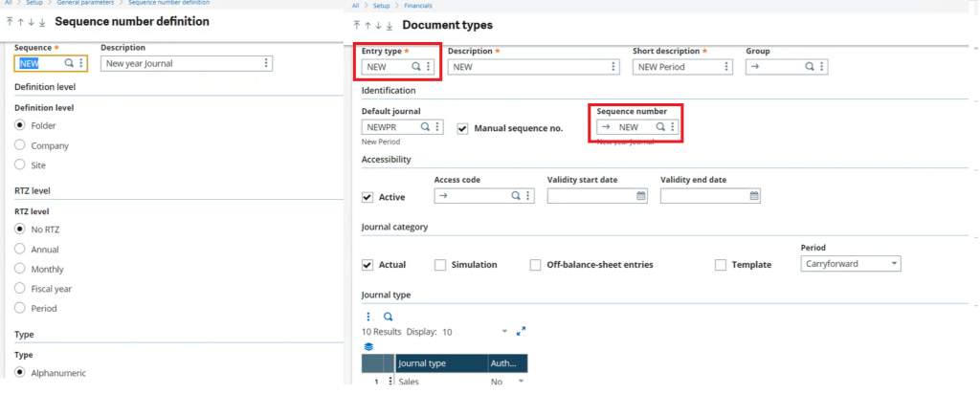The height and width of the screenshot is (394, 980).
Task: Select the Company definition level radio button
Action: tap(20, 145)
